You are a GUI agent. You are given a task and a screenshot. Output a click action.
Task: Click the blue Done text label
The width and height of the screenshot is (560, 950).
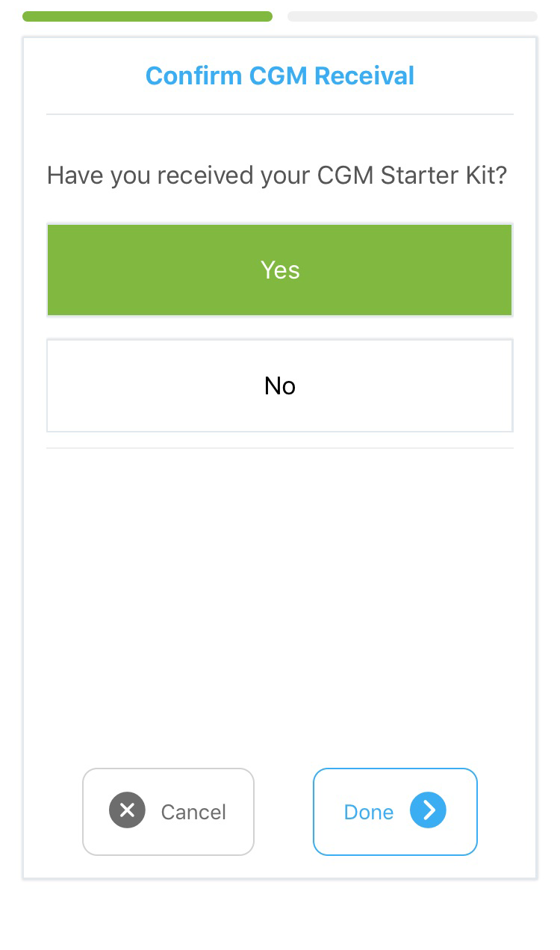click(368, 812)
